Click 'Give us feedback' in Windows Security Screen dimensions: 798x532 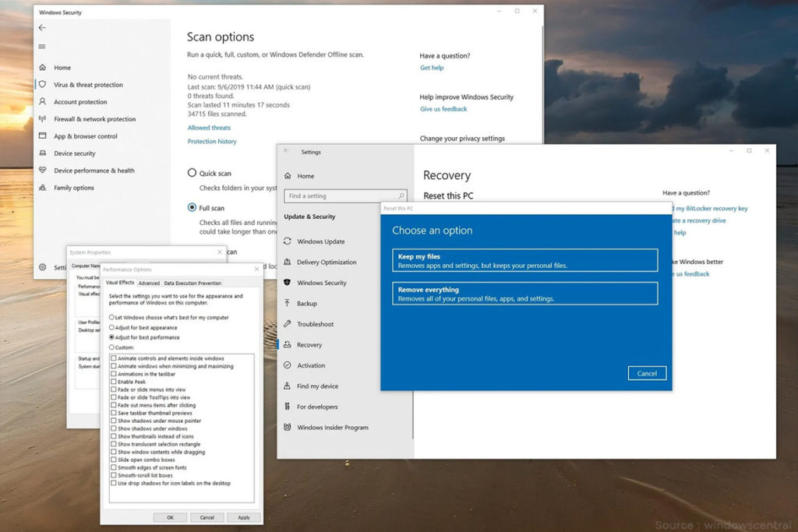tap(443, 109)
